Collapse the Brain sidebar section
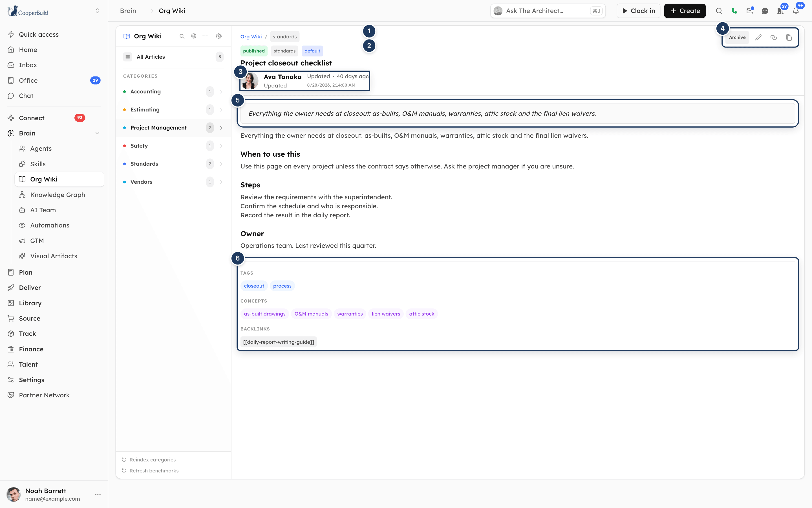The width and height of the screenshot is (812, 508). pyautogui.click(x=97, y=133)
